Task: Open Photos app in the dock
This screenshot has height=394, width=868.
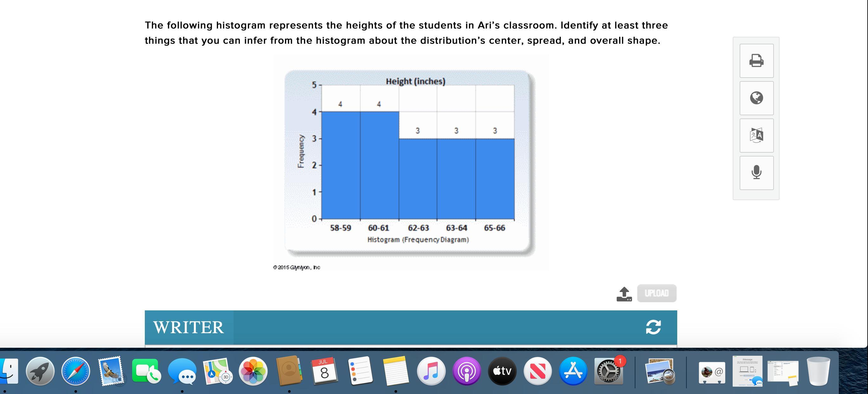Action: click(253, 371)
